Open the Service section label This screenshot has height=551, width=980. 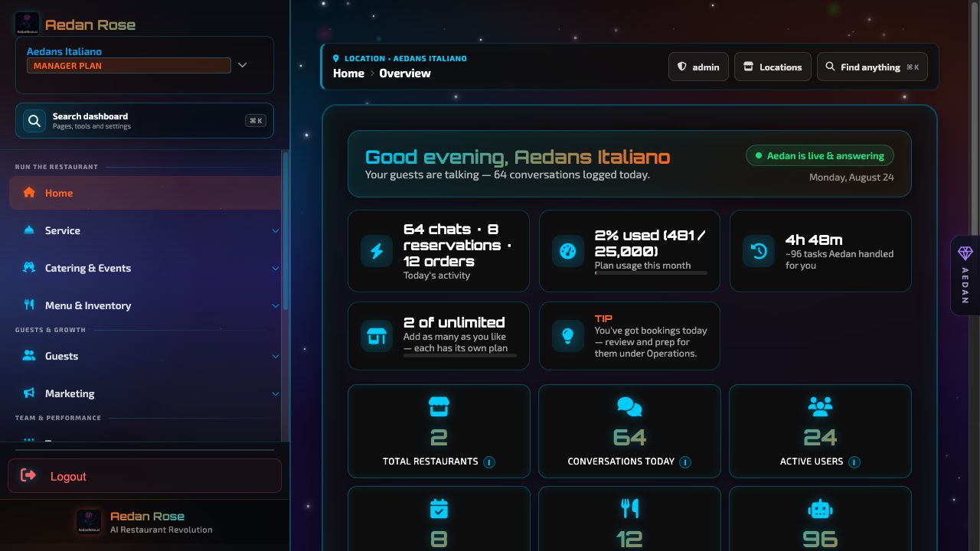pyautogui.click(x=62, y=230)
